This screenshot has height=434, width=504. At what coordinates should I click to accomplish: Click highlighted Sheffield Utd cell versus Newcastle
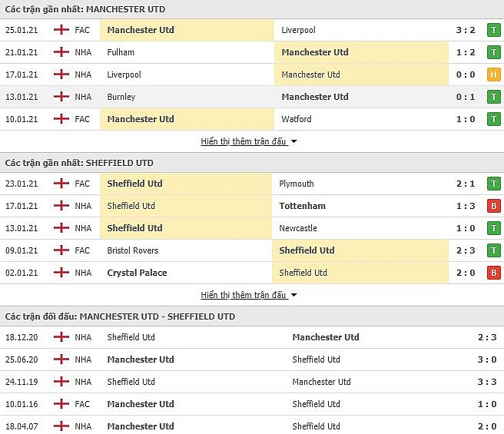click(186, 228)
